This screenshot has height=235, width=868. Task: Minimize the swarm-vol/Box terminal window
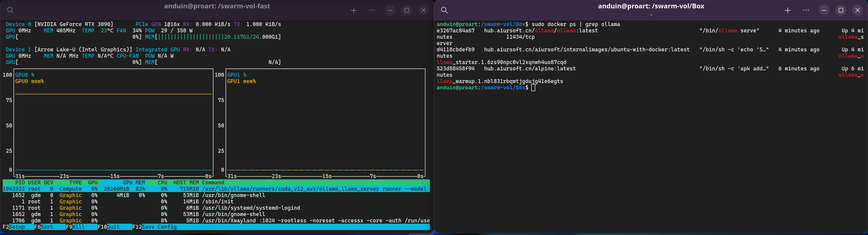(824, 10)
